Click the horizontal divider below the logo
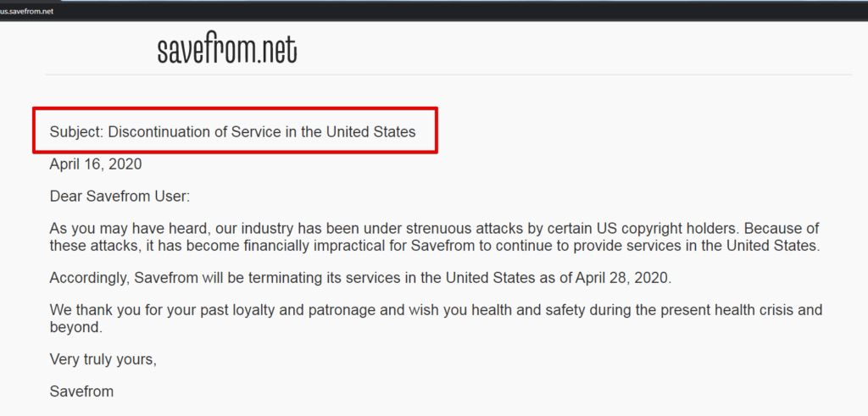 click(448, 74)
